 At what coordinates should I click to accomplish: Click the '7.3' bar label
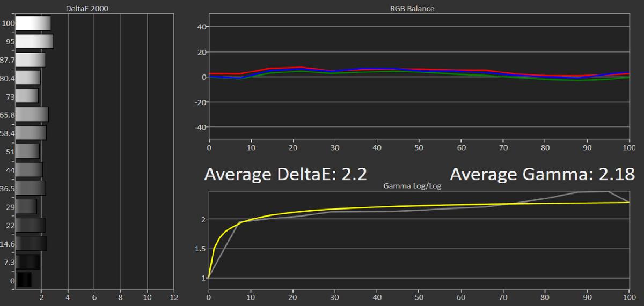(8, 262)
